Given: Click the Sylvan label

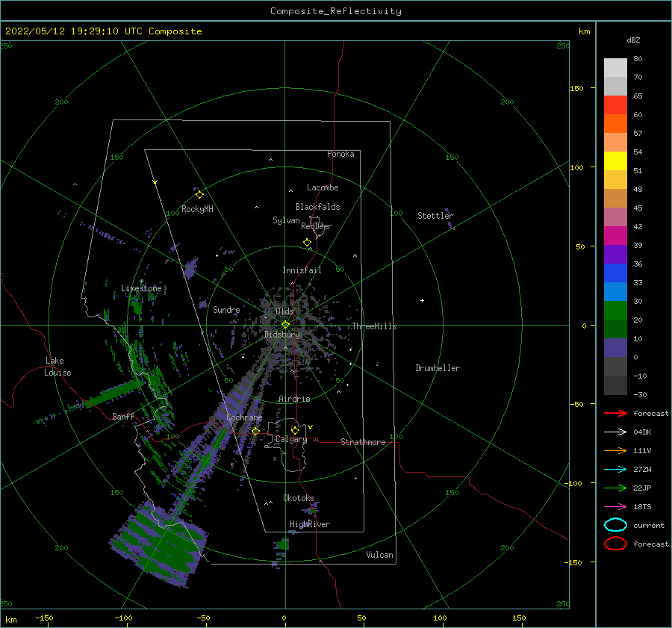Looking at the screenshot, I should 286,220.
